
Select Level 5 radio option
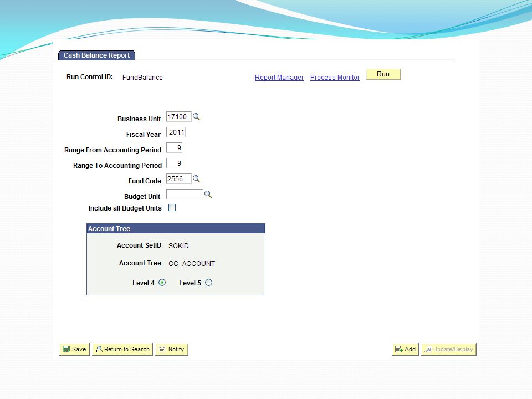pos(209,283)
